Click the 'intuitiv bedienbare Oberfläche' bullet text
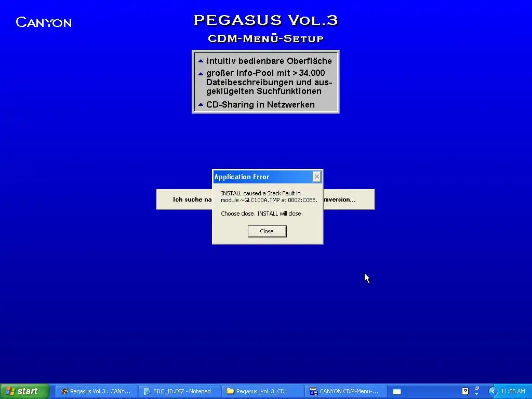The image size is (532, 399). 269,61
